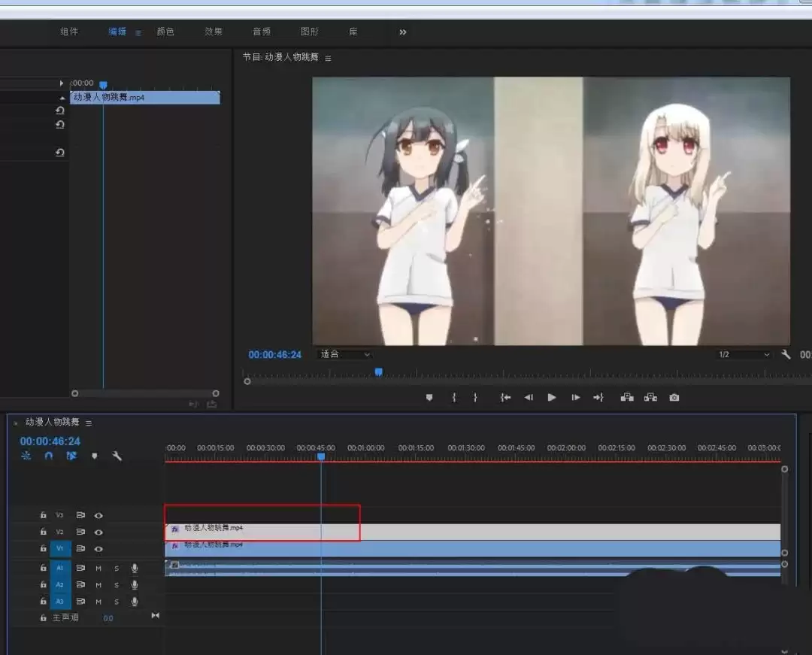Toggle V1 track output eye

click(x=98, y=549)
